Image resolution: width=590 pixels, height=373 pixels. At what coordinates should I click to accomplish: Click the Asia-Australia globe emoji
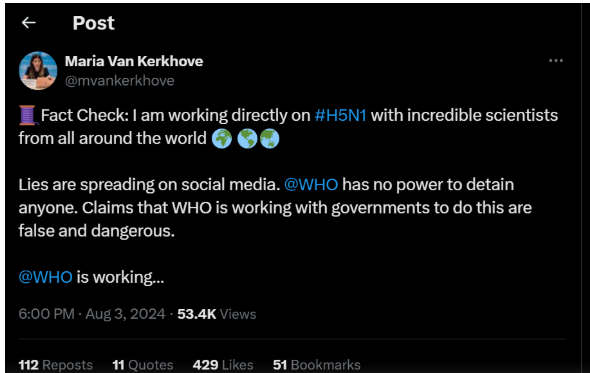[269, 139]
